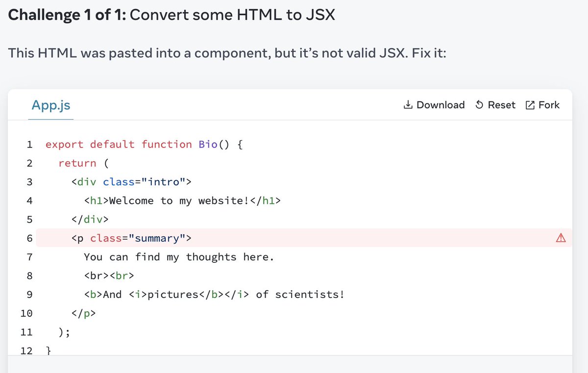Image resolution: width=588 pixels, height=373 pixels.
Task: Open the App.js file tab
Action: [50, 105]
